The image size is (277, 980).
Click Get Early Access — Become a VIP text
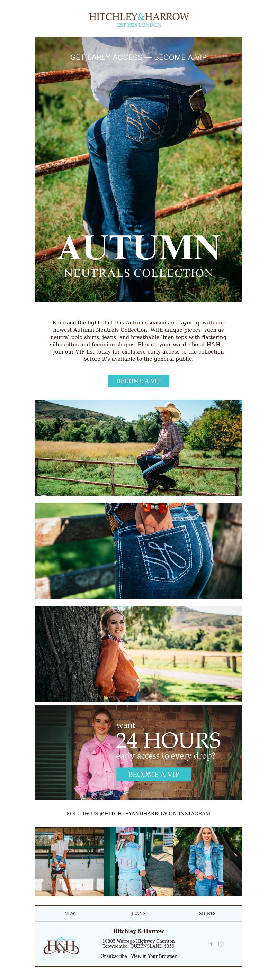pyautogui.click(x=138, y=57)
